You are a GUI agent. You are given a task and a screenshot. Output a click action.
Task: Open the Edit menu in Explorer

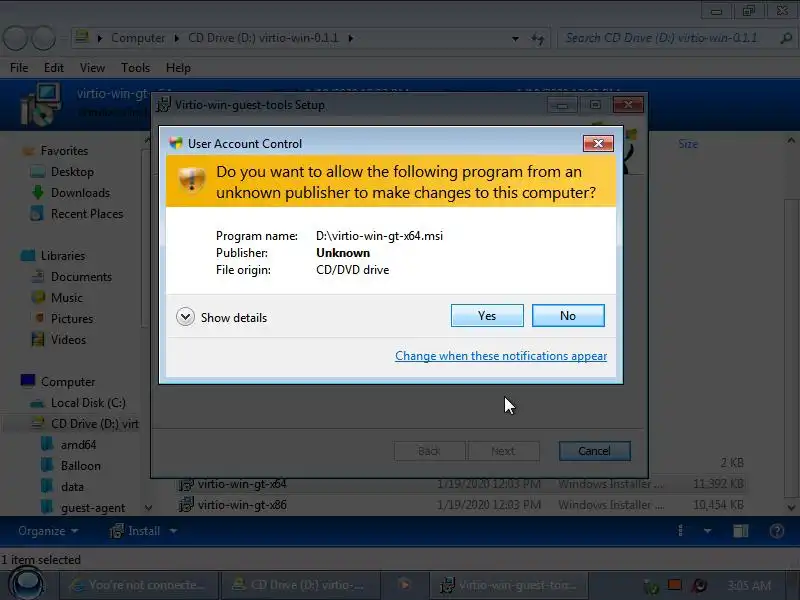click(x=54, y=68)
